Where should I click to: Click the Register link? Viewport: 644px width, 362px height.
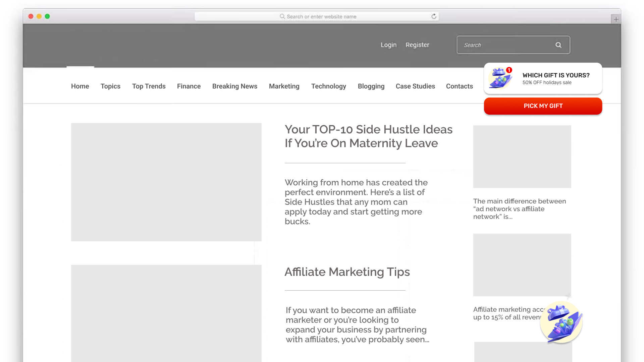click(x=417, y=45)
